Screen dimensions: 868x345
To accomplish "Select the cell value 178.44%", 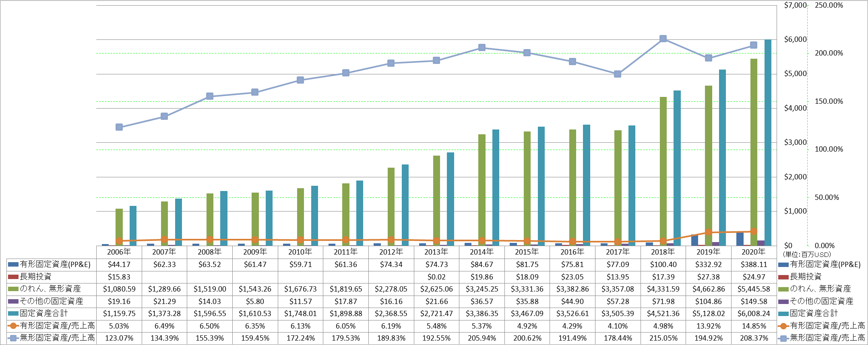I will coord(618,338).
